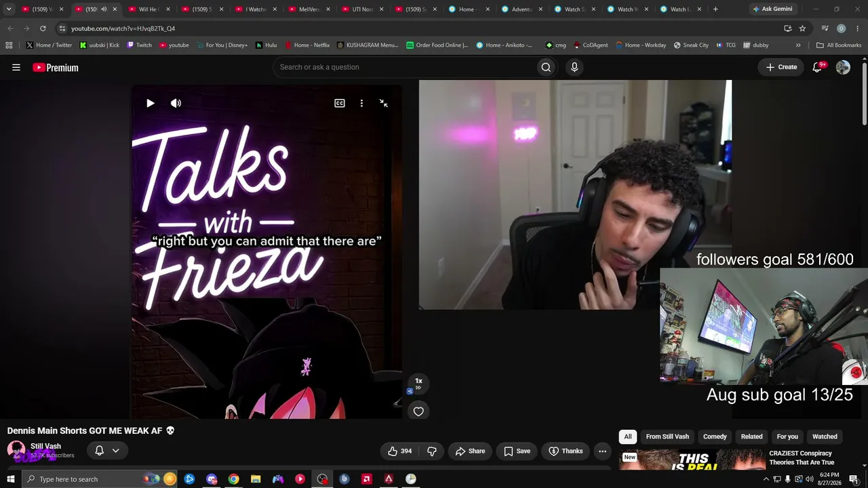Open the THIS IS REAL video thumbnail
Screen dimensions: 868x488
point(692,459)
